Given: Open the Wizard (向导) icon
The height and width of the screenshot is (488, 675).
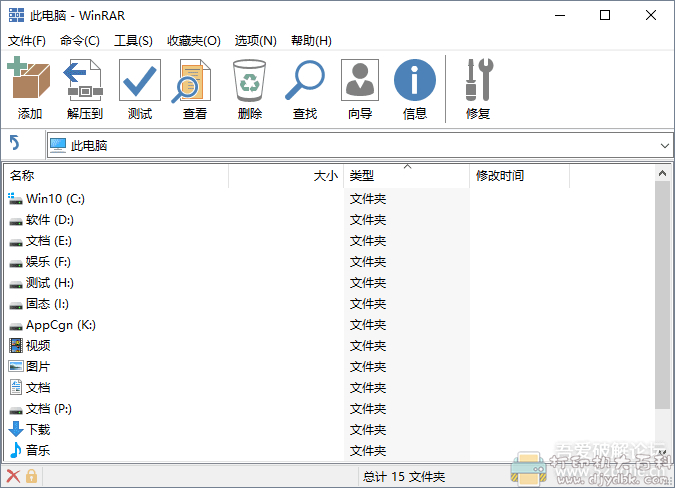Looking at the screenshot, I should 360,80.
